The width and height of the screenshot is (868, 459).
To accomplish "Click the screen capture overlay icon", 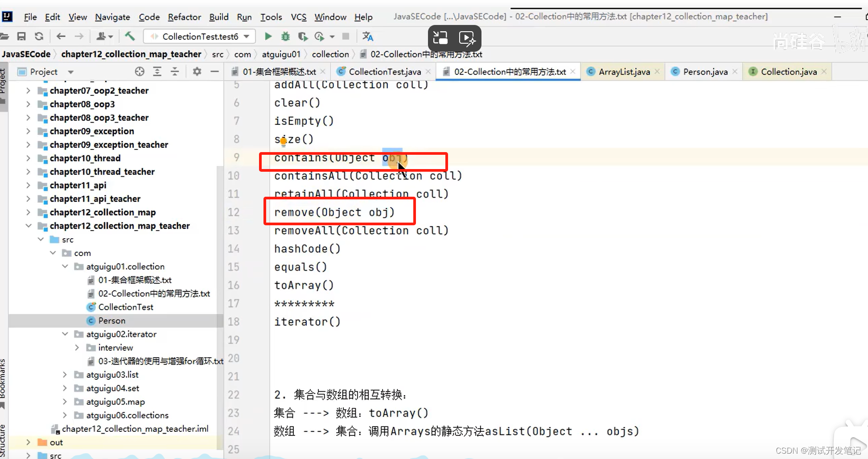I will point(440,38).
